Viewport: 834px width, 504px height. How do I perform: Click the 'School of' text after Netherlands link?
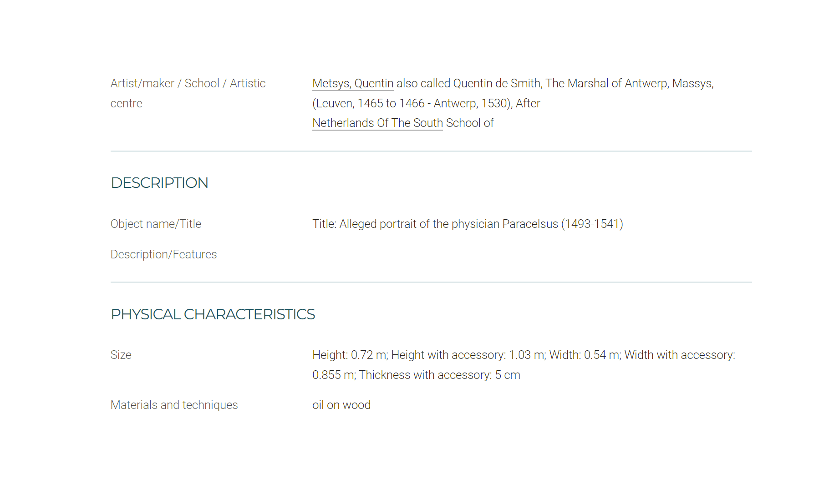pos(470,123)
